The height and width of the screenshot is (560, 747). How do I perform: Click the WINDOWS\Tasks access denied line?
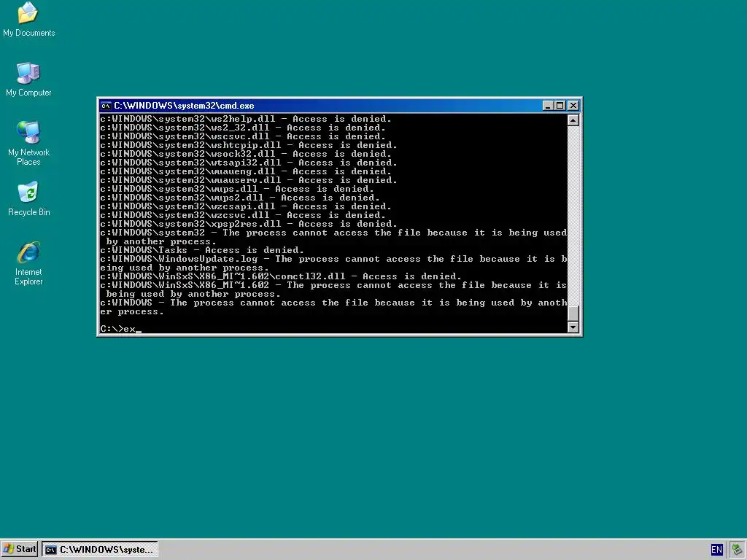(202, 250)
